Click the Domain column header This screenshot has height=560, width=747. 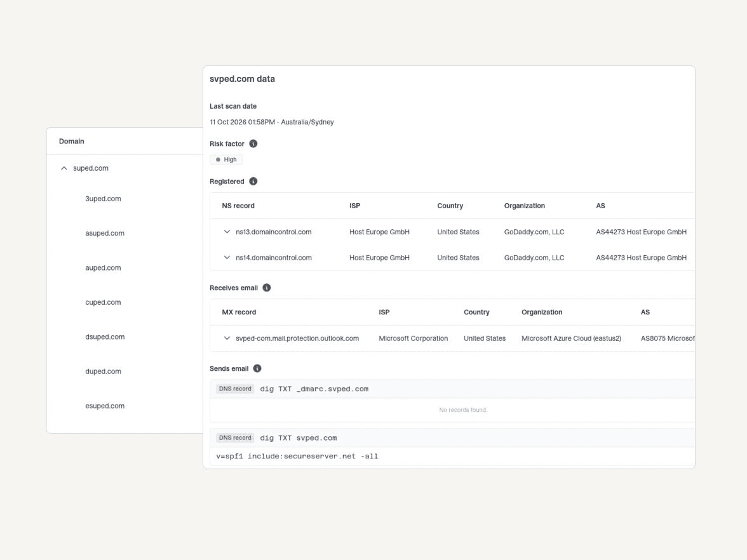coord(71,142)
